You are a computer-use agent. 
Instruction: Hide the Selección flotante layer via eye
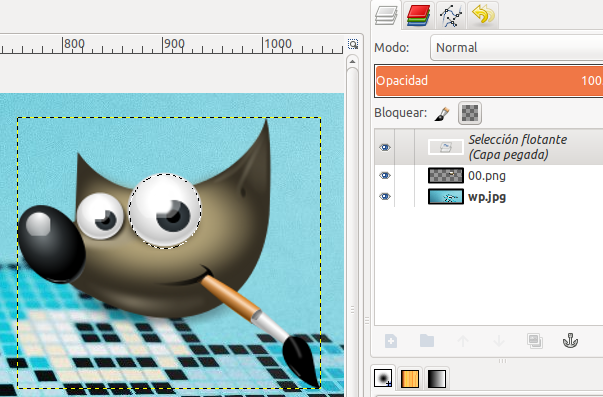click(385, 147)
